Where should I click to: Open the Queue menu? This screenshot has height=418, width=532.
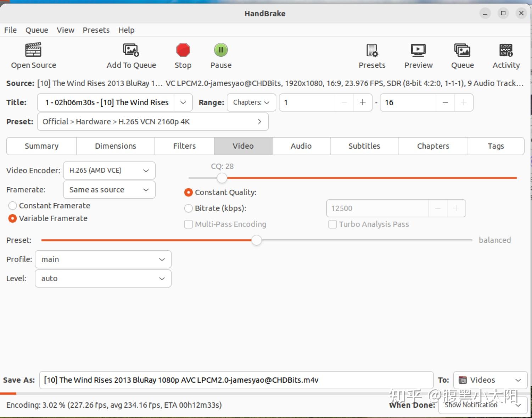(x=37, y=30)
